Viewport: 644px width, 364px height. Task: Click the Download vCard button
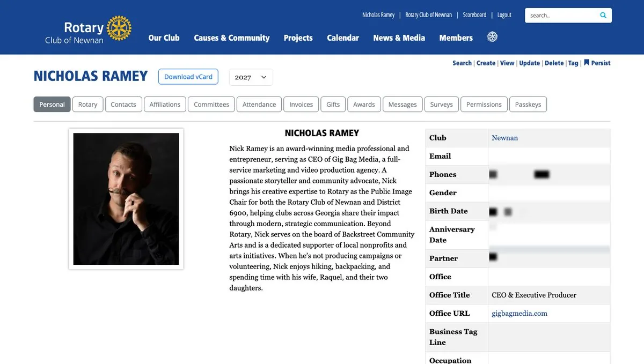pos(188,77)
